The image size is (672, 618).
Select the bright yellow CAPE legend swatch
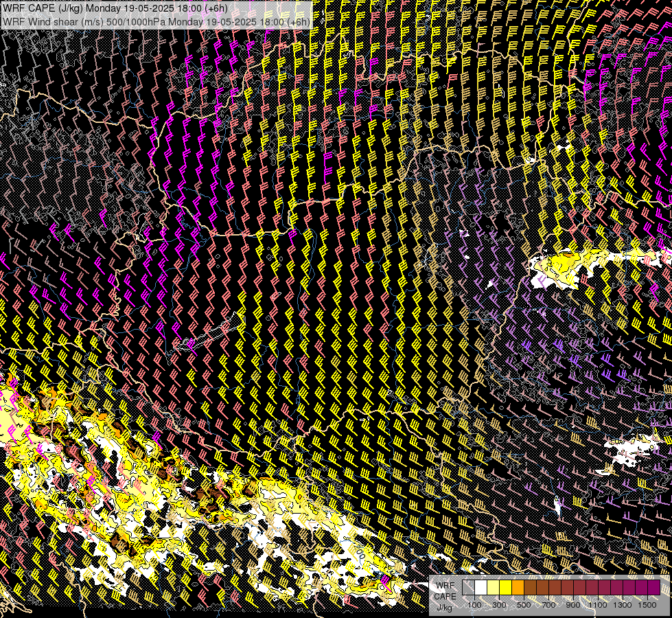[506, 587]
